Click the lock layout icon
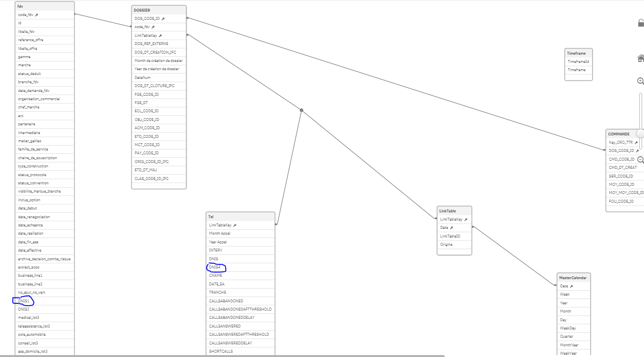The height and width of the screenshot is (357, 644). point(641,23)
